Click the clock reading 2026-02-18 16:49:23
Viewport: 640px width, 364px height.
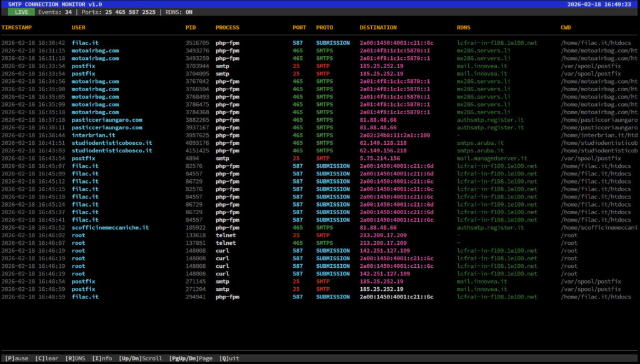[599, 4]
